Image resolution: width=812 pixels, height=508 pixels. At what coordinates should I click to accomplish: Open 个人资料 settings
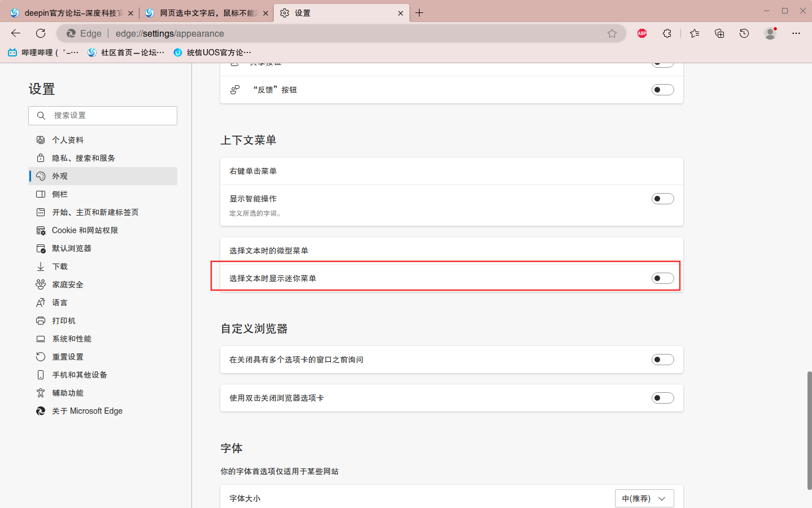pyautogui.click(x=103, y=140)
